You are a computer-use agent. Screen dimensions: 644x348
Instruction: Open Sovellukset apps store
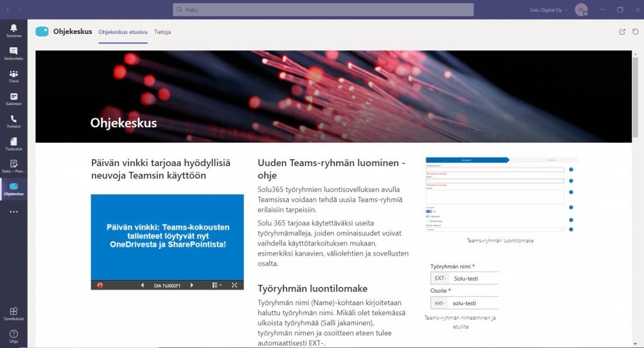(13, 313)
